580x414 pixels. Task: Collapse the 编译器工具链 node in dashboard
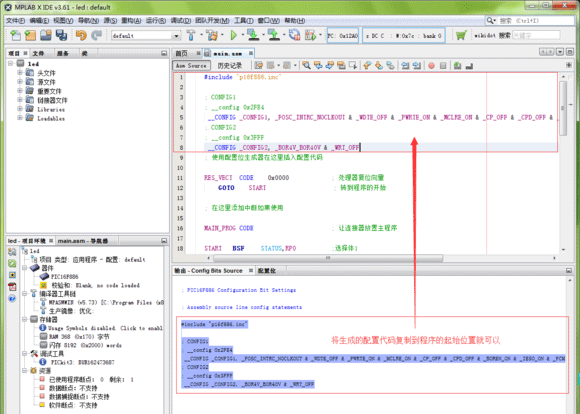click(x=24, y=294)
